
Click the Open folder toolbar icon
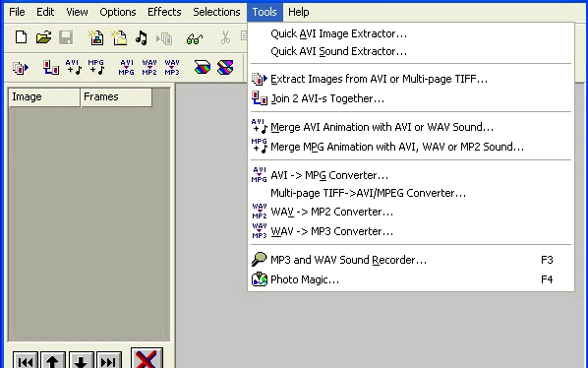pos(43,37)
